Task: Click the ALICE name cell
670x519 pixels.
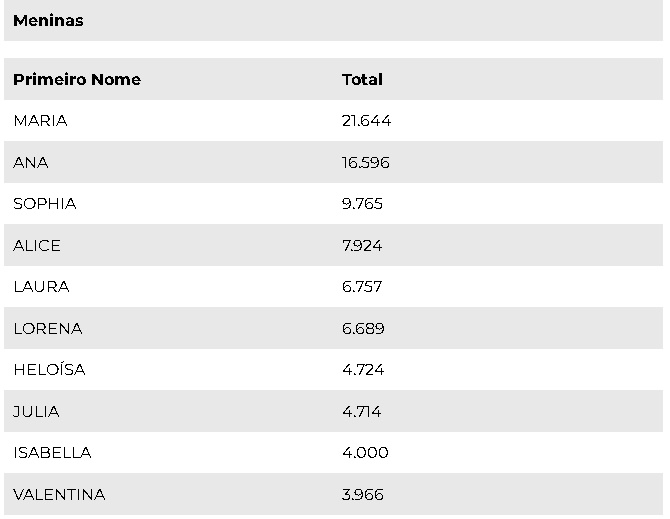Action: pos(37,245)
